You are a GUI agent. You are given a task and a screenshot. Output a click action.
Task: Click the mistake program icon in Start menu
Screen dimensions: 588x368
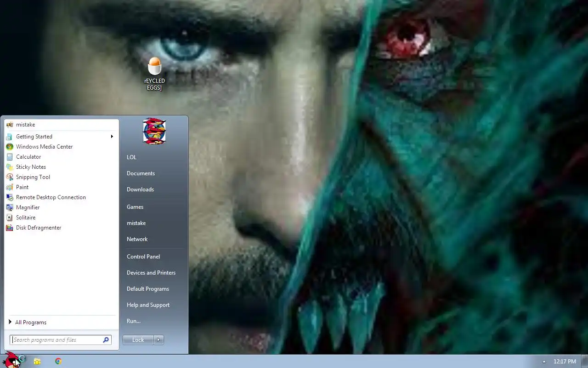(x=10, y=125)
